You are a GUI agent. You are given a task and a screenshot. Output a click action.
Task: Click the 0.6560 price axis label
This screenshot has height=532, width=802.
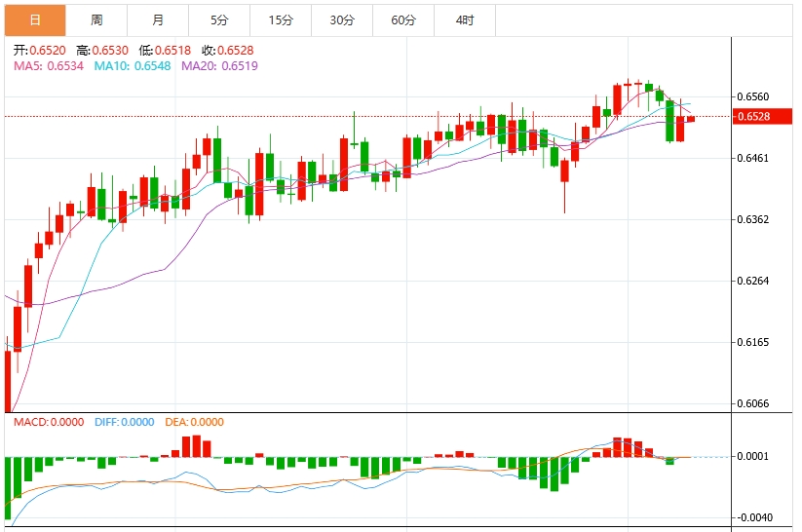click(753, 96)
